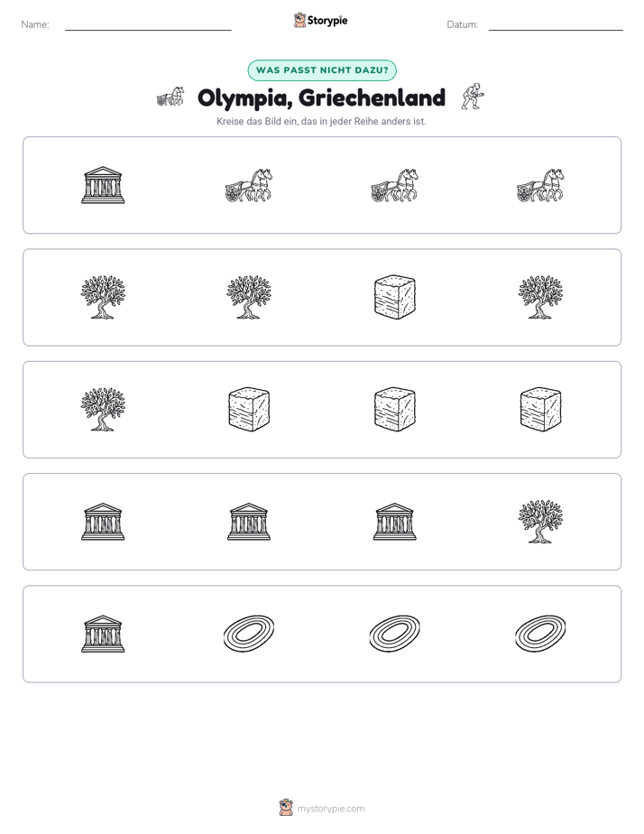Image resolution: width=644 pixels, height=834 pixels.
Task: Select the olive tree in the fourth row
Action: (540, 522)
